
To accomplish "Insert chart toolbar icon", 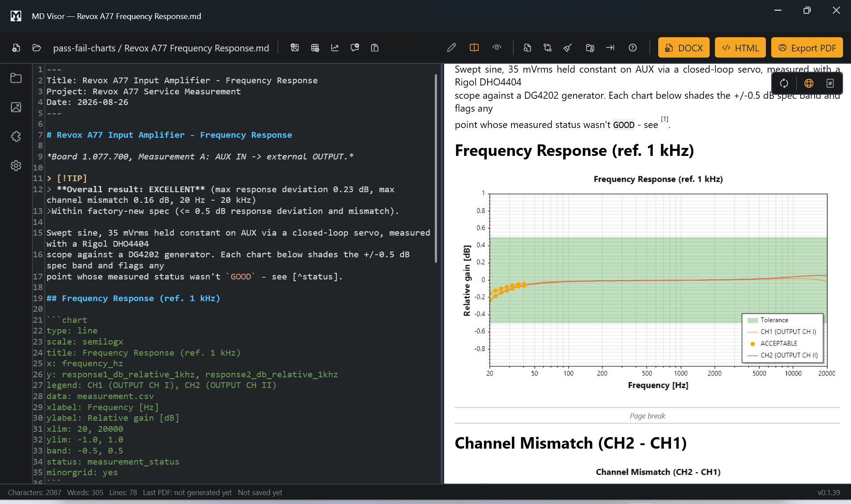I will pos(335,48).
